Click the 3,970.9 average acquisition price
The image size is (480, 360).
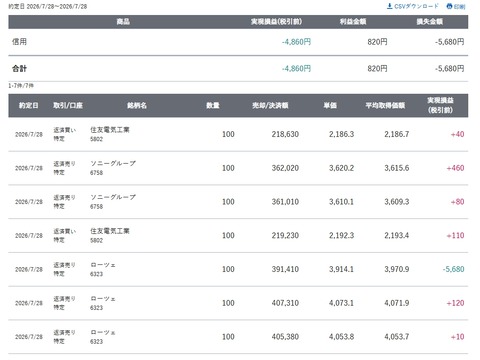click(x=397, y=269)
